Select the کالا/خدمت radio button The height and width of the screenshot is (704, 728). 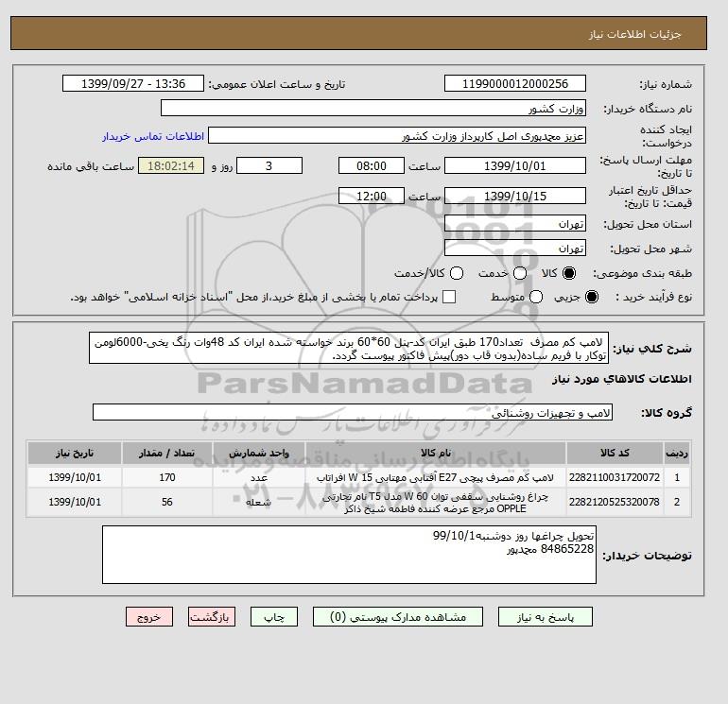coord(457,273)
